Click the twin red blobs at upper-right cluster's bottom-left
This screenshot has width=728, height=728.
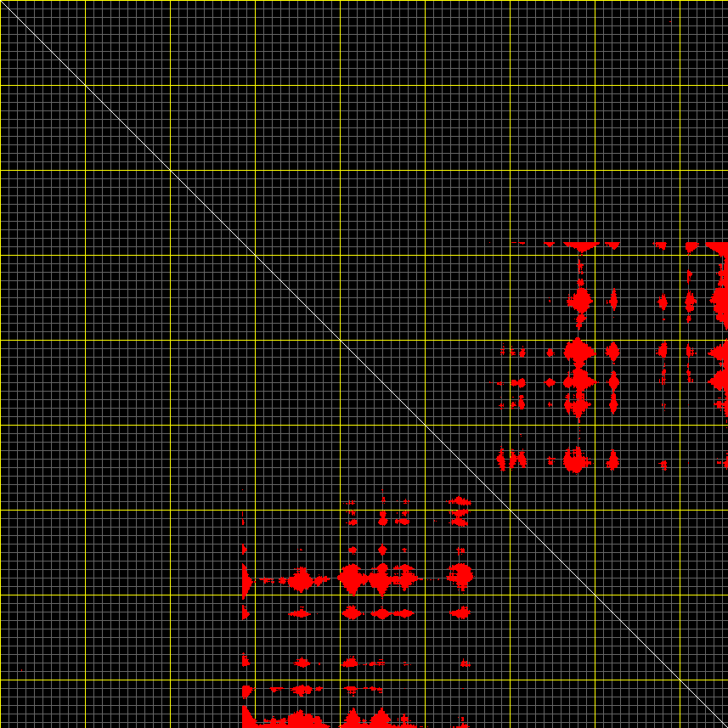pos(508,460)
